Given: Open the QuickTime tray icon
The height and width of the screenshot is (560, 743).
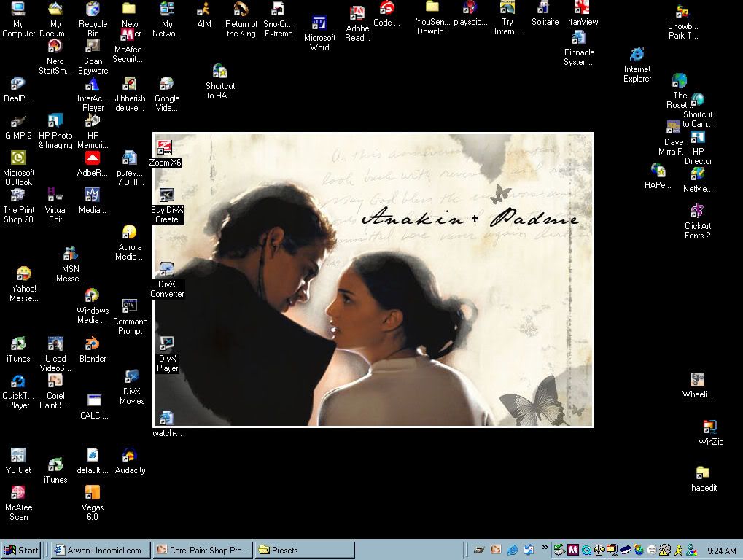Looking at the screenshot, I should coord(586,550).
